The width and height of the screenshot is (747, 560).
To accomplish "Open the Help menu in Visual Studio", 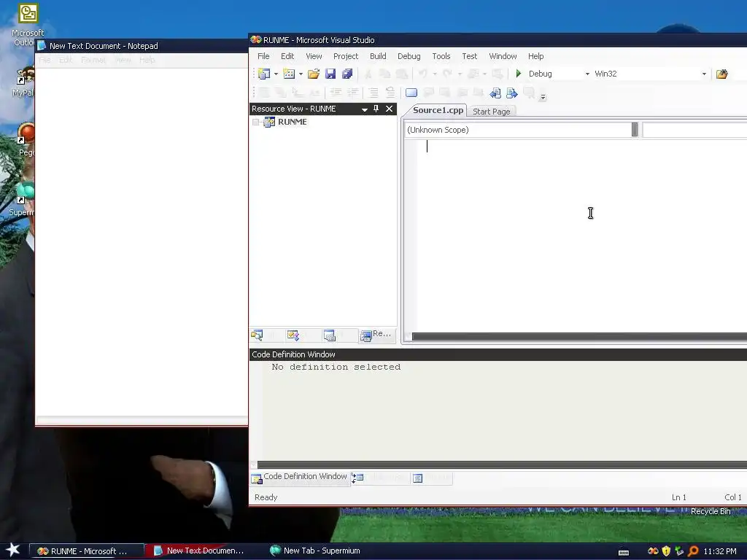I will pyautogui.click(x=536, y=56).
